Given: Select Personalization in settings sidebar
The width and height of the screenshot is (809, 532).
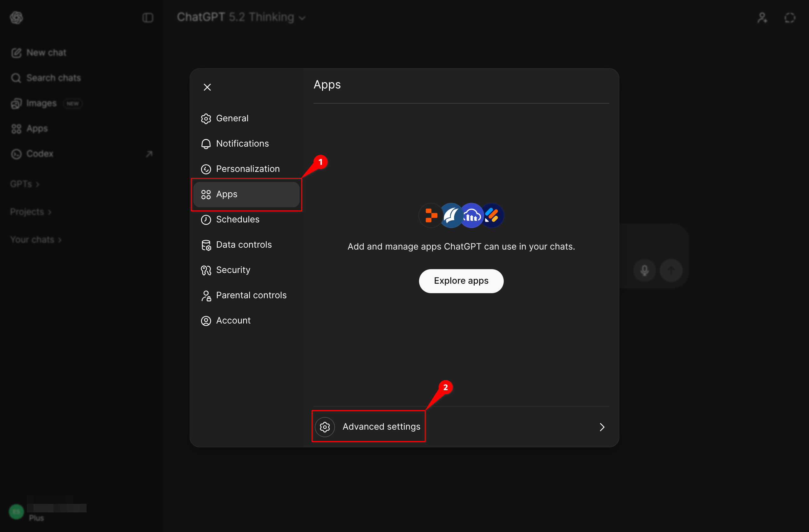Looking at the screenshot, I should [x=247, y=169].
